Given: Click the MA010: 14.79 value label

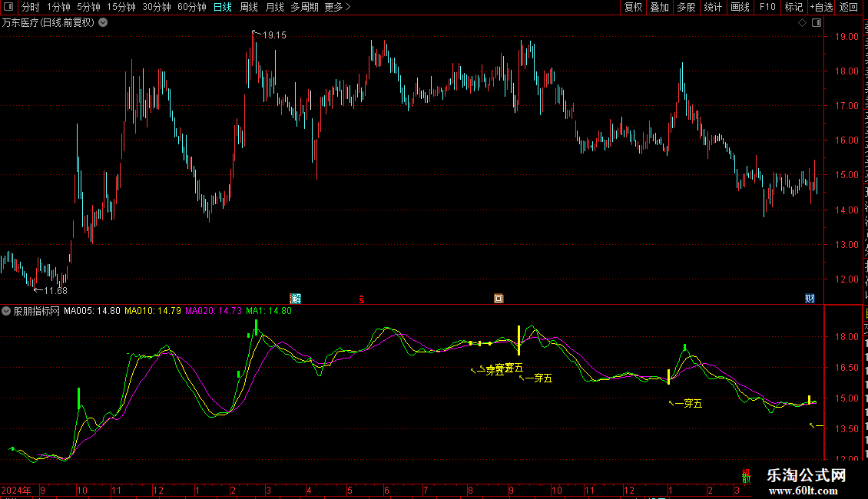Looking at the screenshot, I should pos(153,311).
